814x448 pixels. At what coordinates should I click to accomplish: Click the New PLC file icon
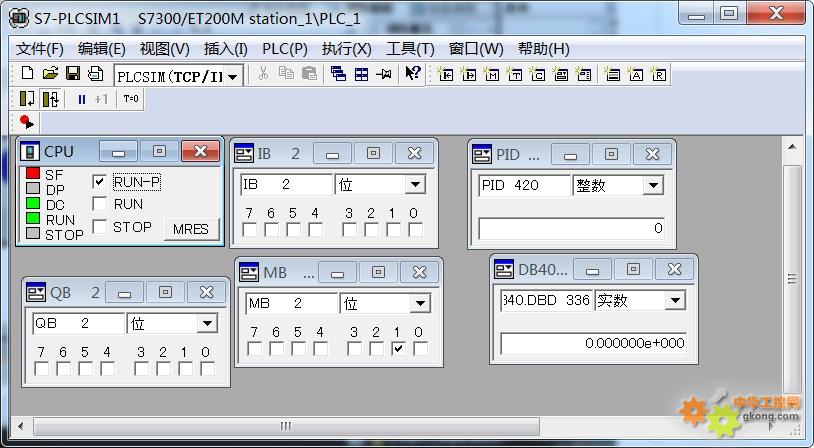pos(28,74)
